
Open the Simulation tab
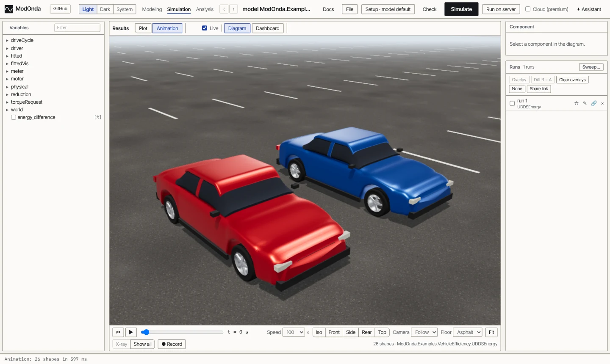click(179, 9)
